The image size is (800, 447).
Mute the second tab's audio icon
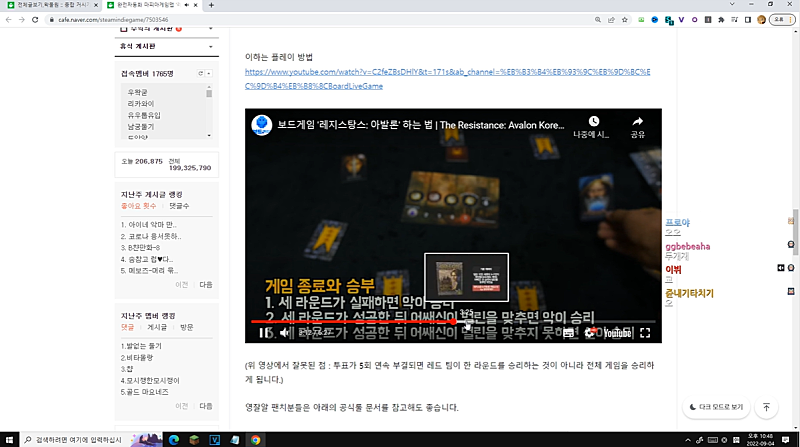coord(186,5)
